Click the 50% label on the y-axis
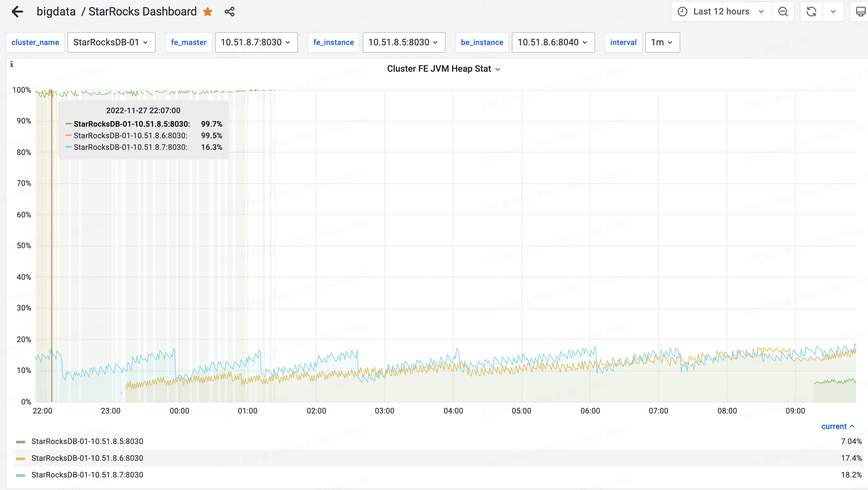Image resolution: width=868 pixels, height=490 pixels. click(23, 246)
